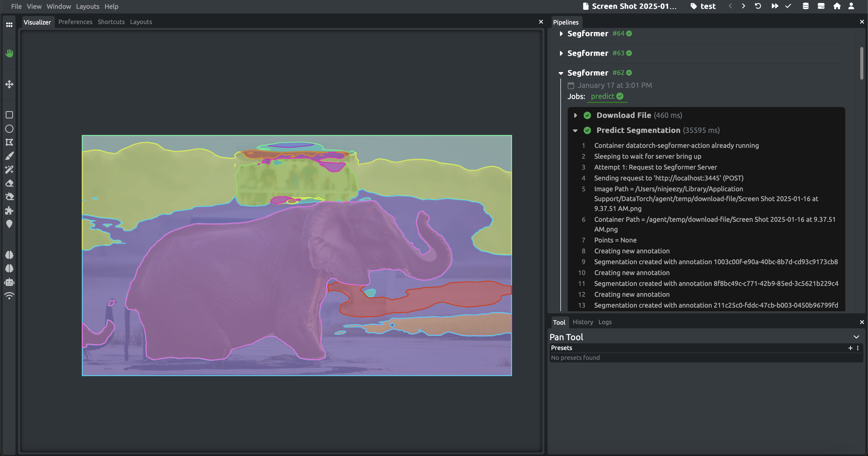
Task: Open the predict job link
Action: pos(607,96)
